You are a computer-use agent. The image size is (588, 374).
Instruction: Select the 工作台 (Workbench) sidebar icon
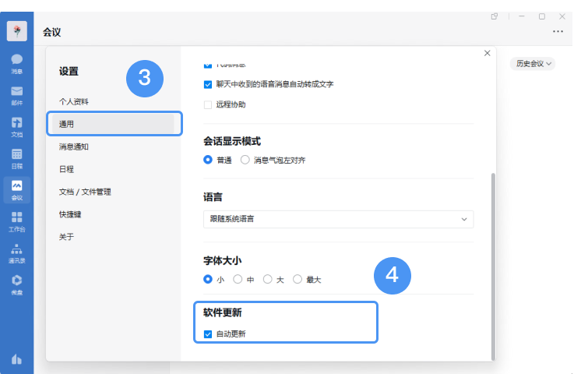pyautogui.click(x=16, y=221)
